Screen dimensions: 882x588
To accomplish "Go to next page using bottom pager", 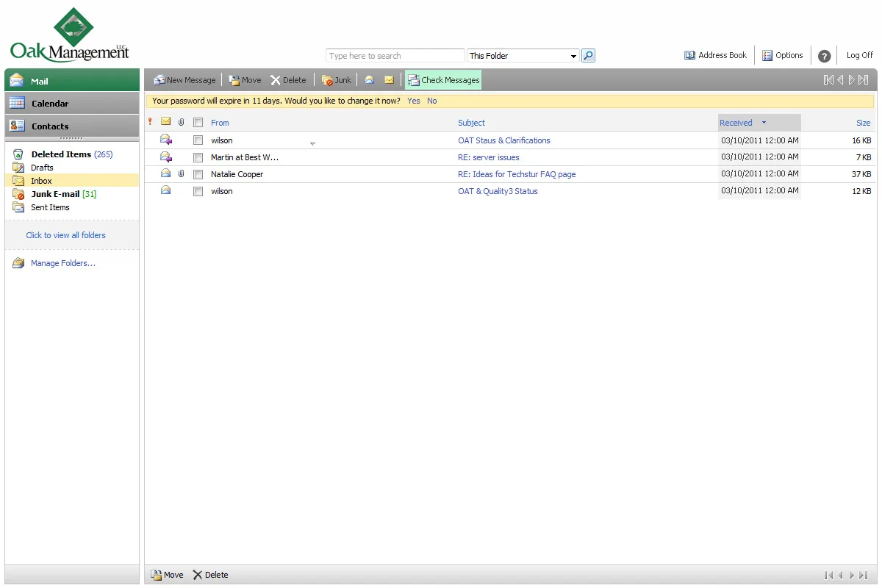I will click(x=852, y=576).
